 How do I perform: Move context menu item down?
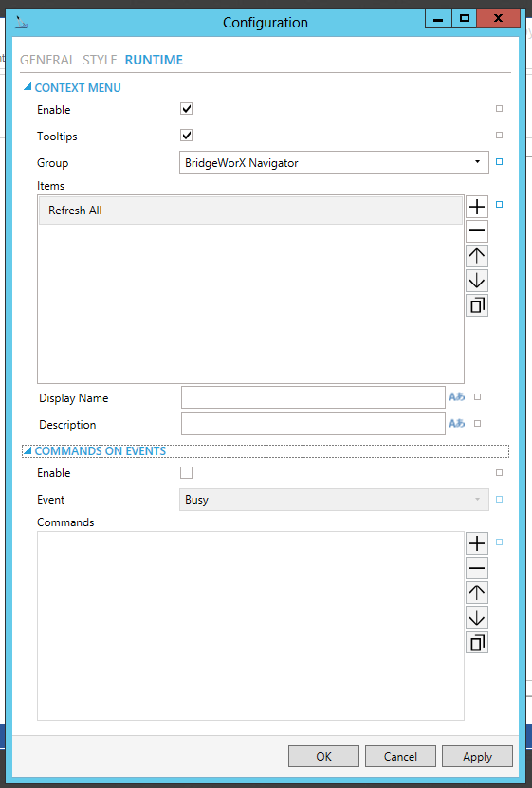click(x=477, y=281)
